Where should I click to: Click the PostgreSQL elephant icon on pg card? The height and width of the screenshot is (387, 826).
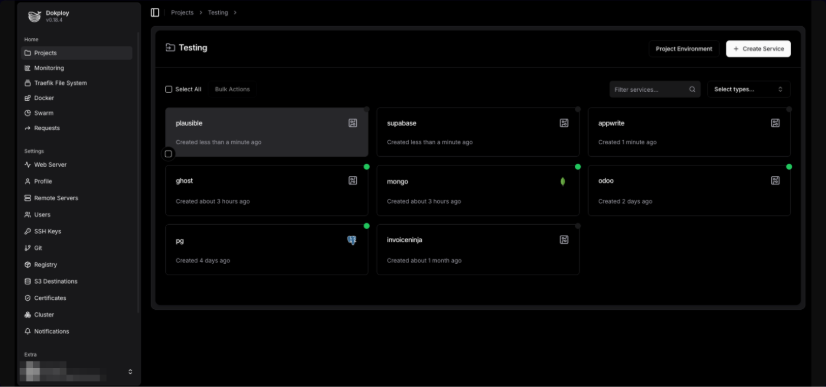(x=352, y=241)
